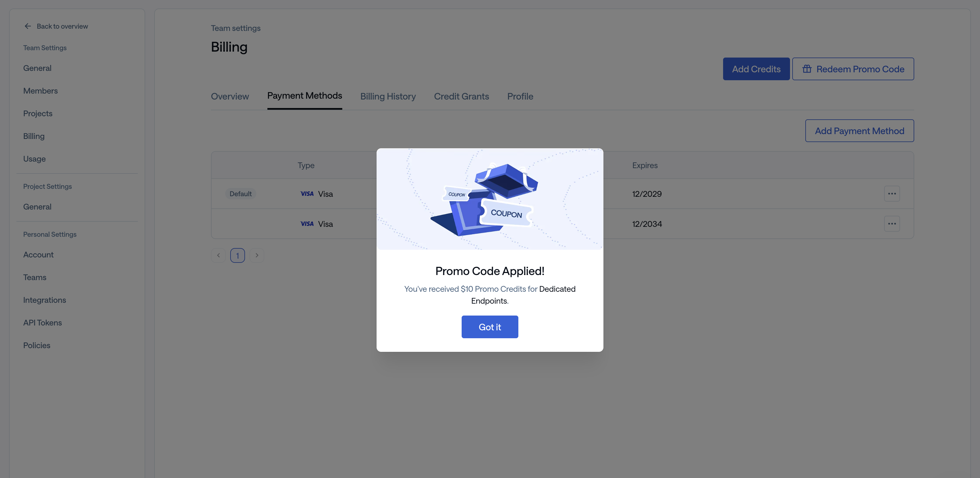Click Add Payment Method
Image resolution: width=980 pixels, height=478 pixels.
tap(859, 130)
